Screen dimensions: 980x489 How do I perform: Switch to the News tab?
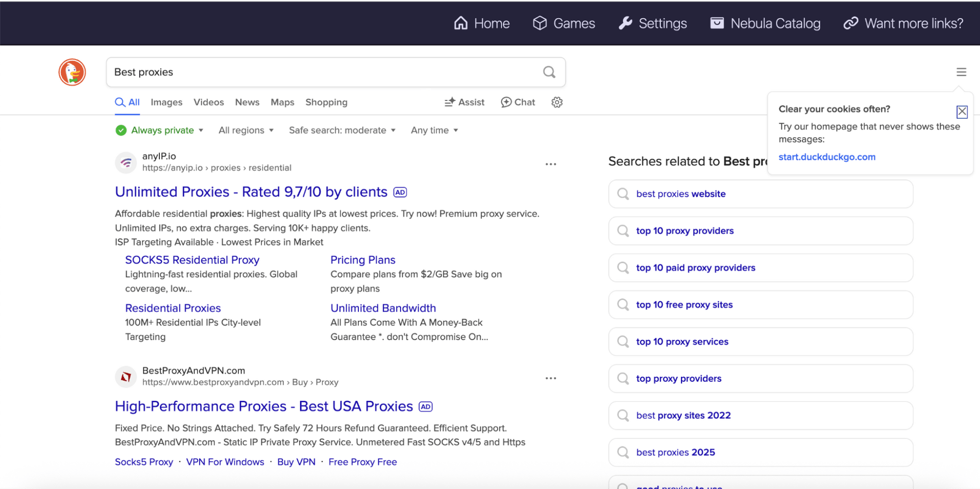click(x=247, y=102)
